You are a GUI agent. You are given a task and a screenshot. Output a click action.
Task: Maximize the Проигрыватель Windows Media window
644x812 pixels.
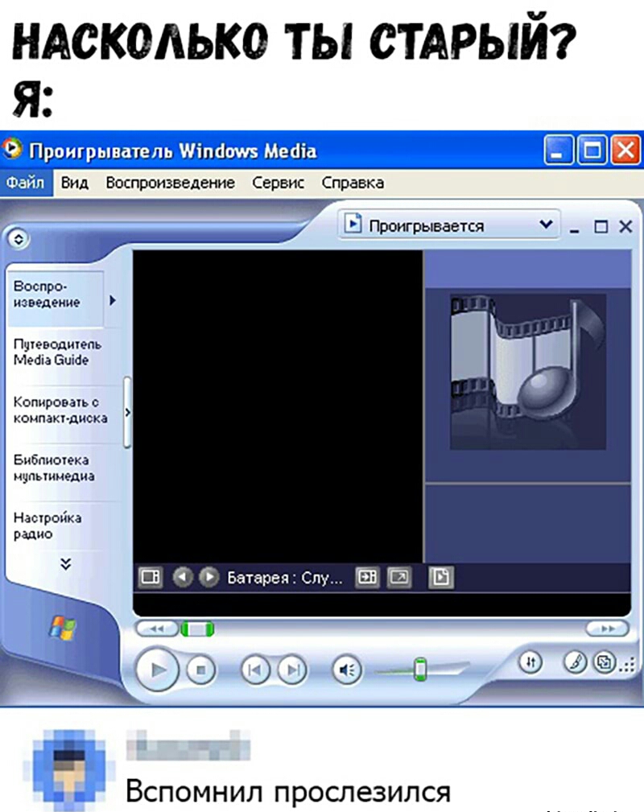point(592,150)
